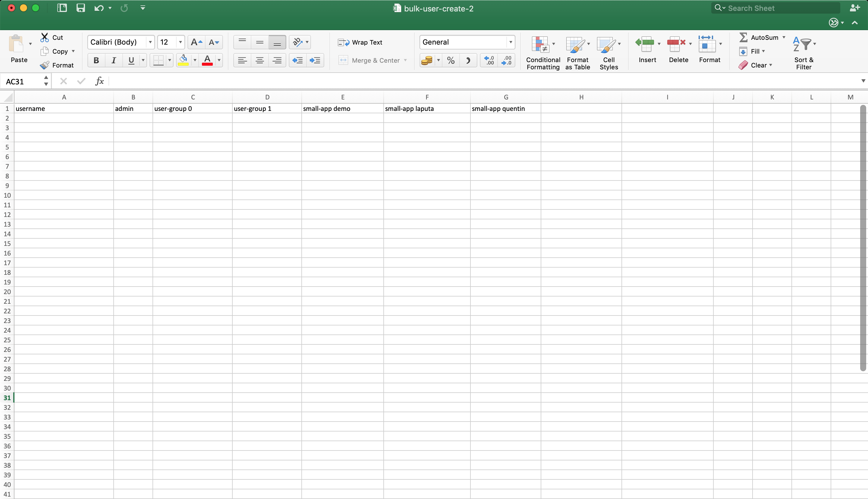
Task: Click the Percent style icon
Action: [451, 61]
